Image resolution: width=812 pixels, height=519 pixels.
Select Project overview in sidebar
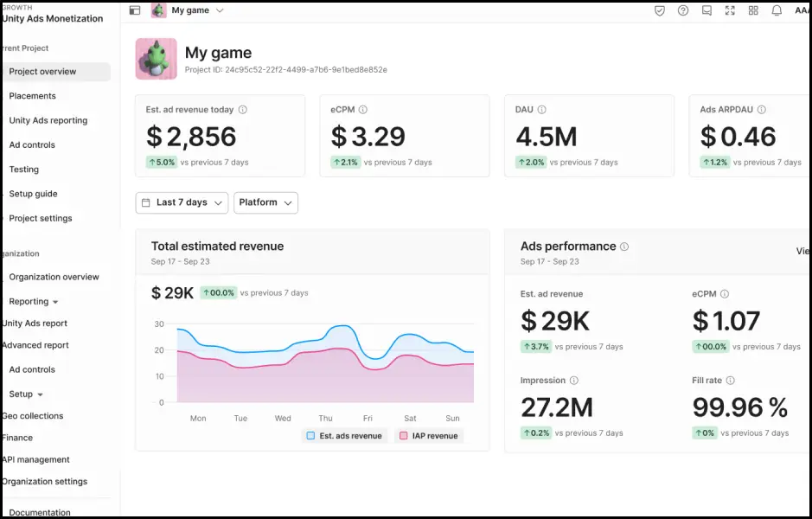pyautogui.click(x=56, y=72)
